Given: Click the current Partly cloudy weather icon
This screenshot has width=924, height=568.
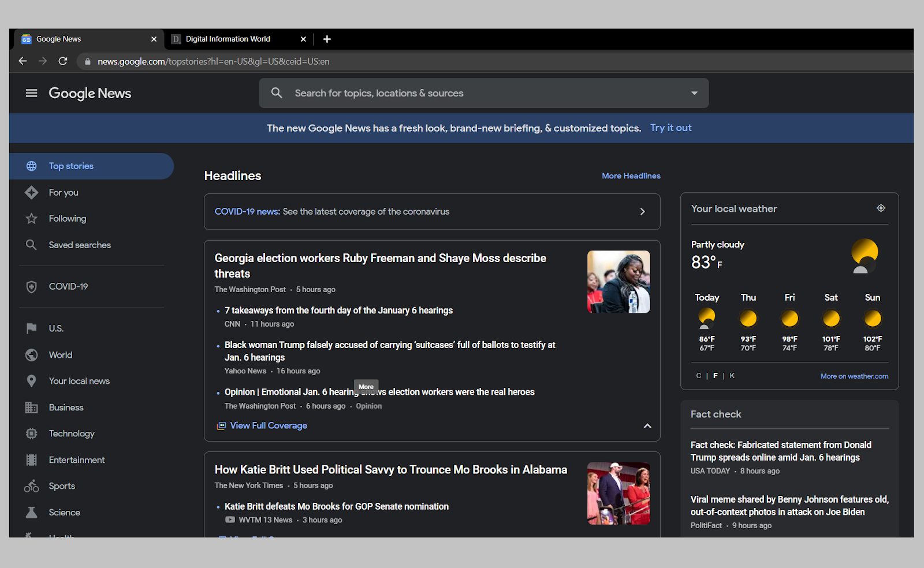Looking at the screenshot, I should click(x=864, y=256).
